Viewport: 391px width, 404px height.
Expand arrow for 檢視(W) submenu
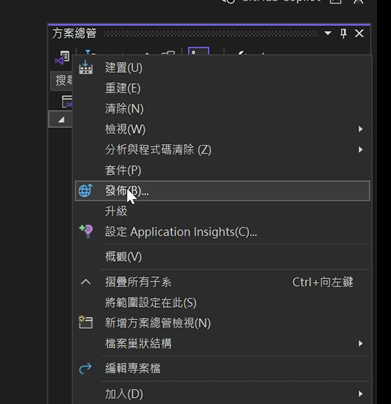360,129
